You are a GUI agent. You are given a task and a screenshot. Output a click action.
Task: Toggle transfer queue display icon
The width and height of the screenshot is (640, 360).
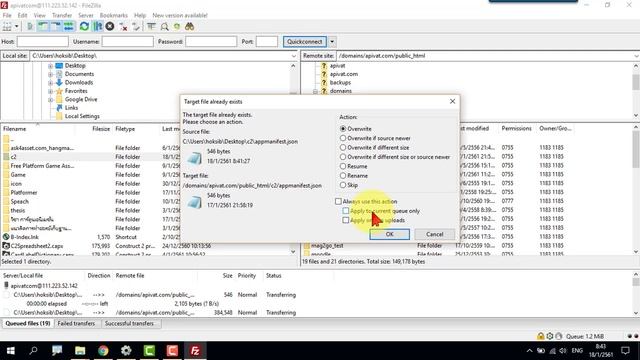click(x=69, y=27)
